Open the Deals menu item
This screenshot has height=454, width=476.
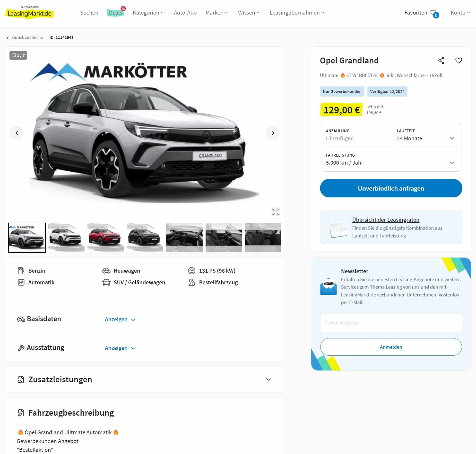click(x=116, y=13)
